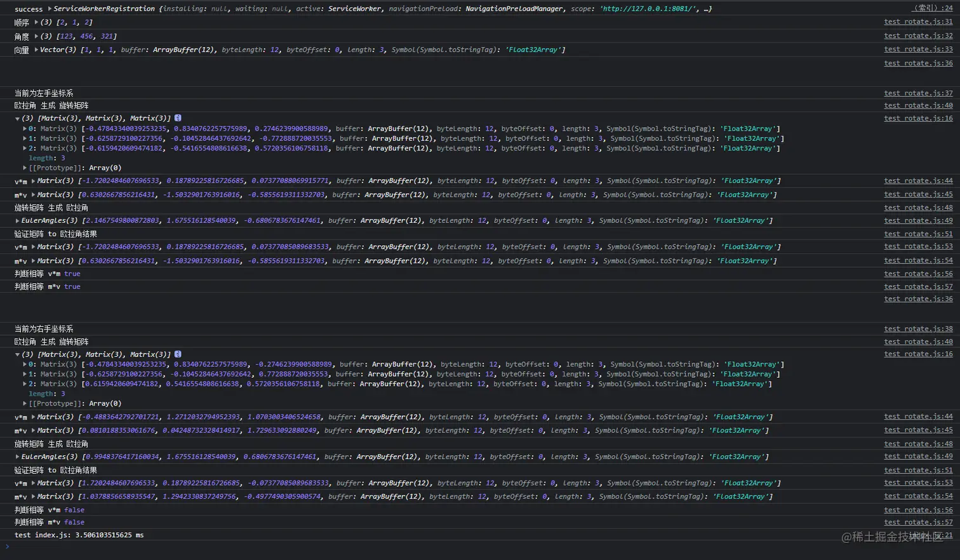Click the 'true' value after 判断相等 v*m

tap(72, 274)
